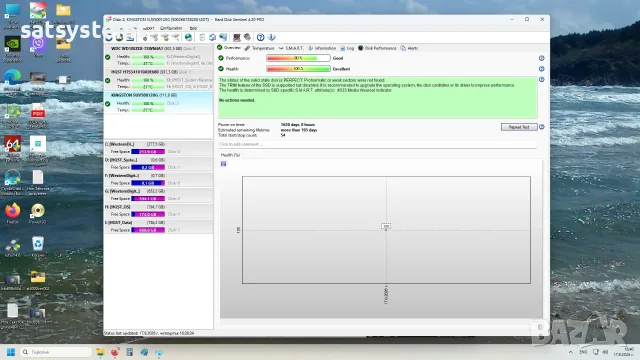Click the help icon next to Repeat Test
The height and width of the screenshot is (360, 640).
tap(542, 127)
